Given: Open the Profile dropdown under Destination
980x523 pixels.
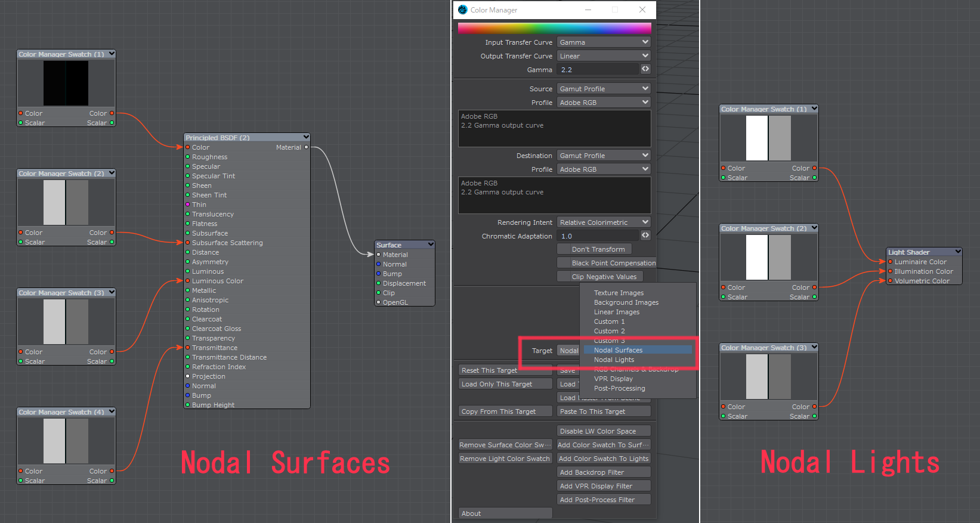Looking at the screenshot, I should [x=604, y=169].
